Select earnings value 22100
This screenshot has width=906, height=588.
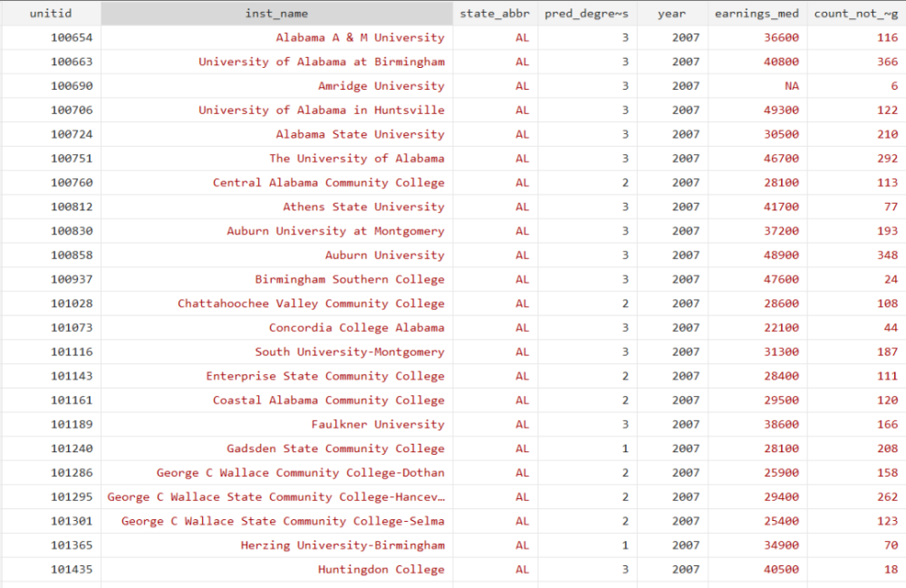(757, 328)
